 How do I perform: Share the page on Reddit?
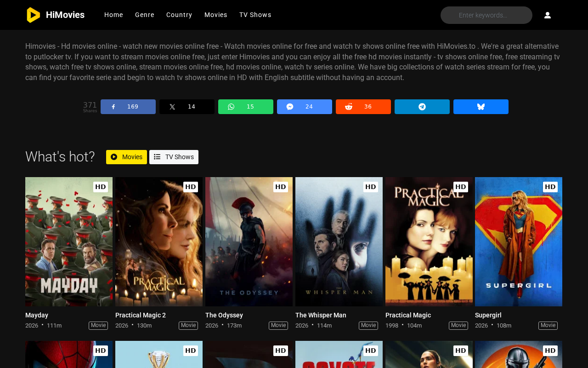point(363,107)
